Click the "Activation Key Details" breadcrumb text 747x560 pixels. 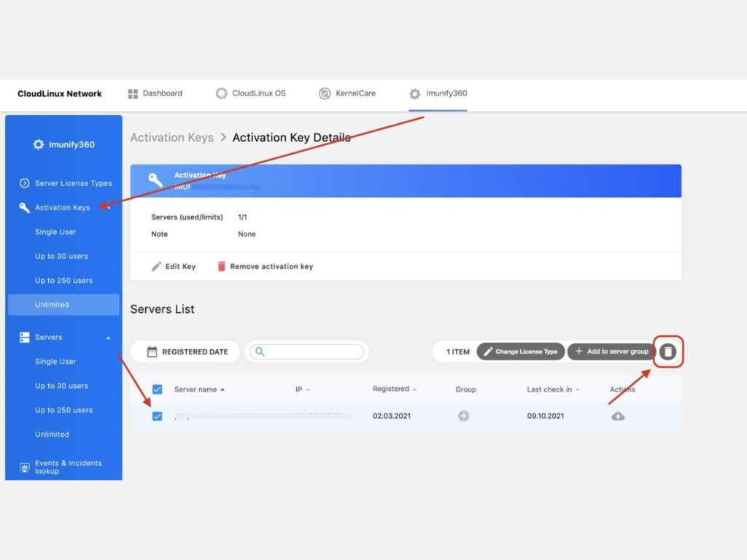pos(292,138)
